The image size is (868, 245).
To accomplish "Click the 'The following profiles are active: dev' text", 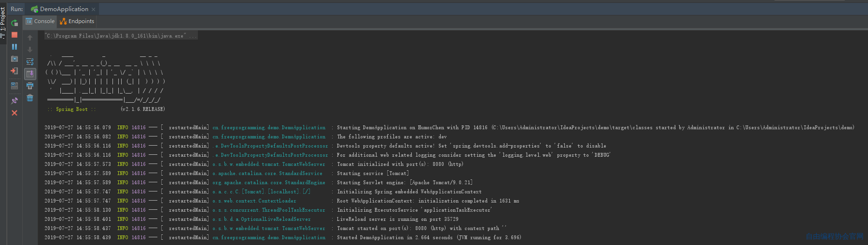I will 392,137.
